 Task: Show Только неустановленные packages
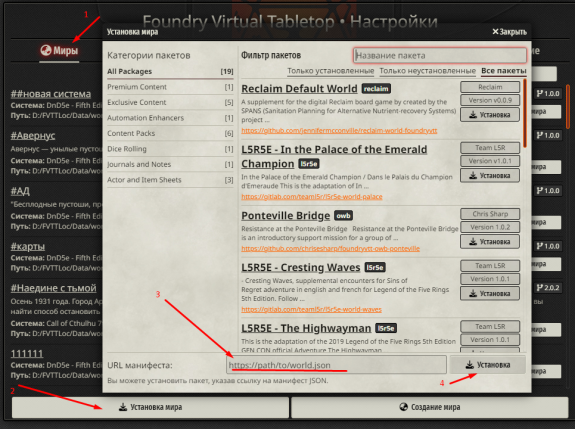click(x=428, y=70)
